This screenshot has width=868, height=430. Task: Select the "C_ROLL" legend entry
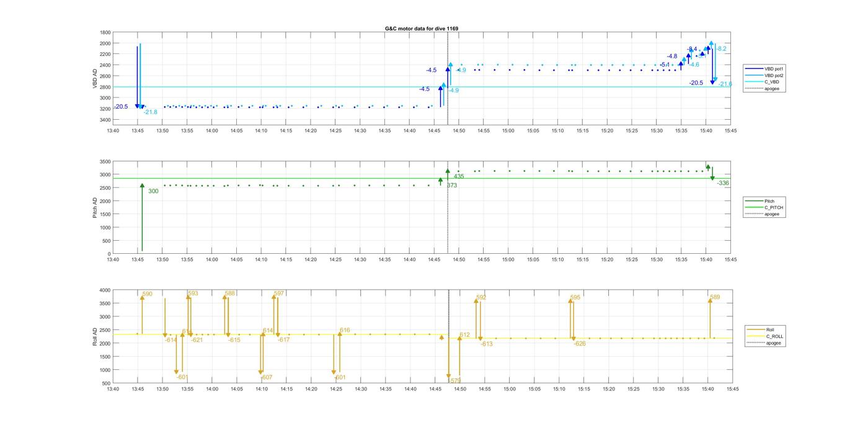pyautogui.click(x=765, y=336)
